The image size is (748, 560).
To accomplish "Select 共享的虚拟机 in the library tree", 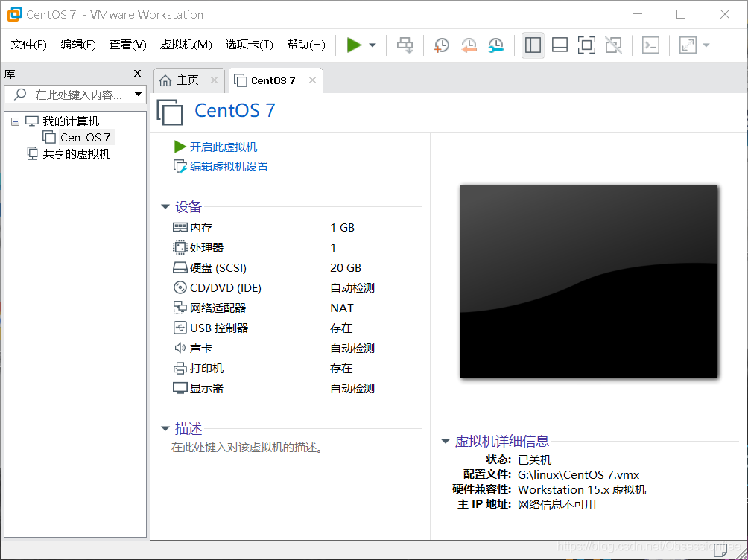I will [x=76, y=153].
